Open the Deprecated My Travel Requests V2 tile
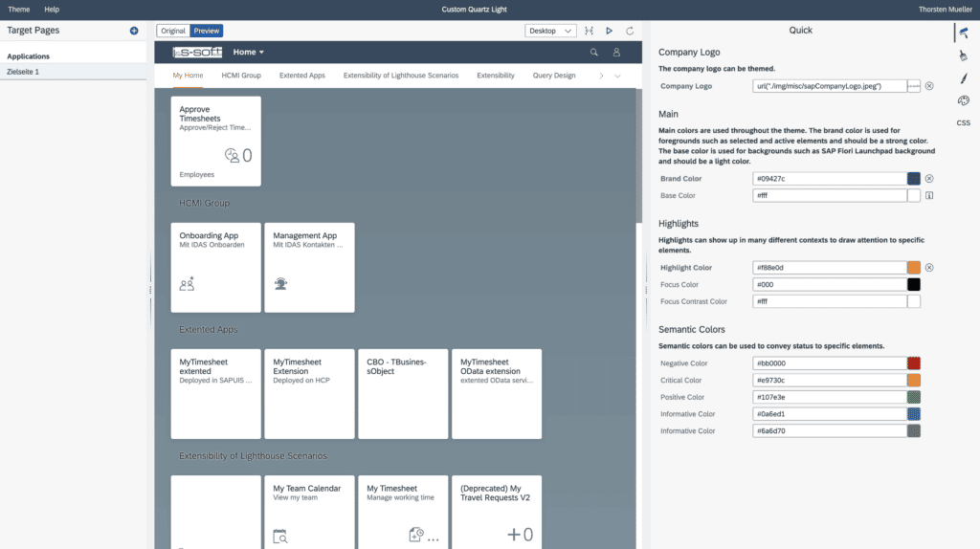This screenshot has width=980, height=549. pos(497,512)
